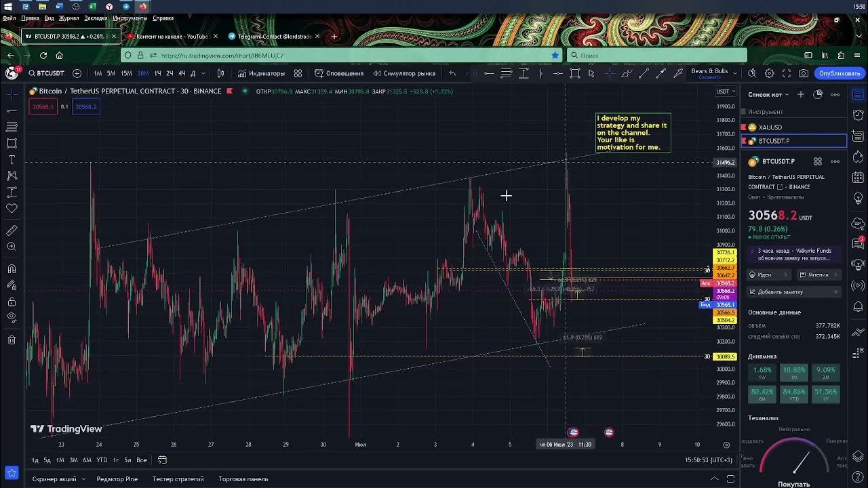
Task: Select the 30M timeframe
Action: coord(142,73)
